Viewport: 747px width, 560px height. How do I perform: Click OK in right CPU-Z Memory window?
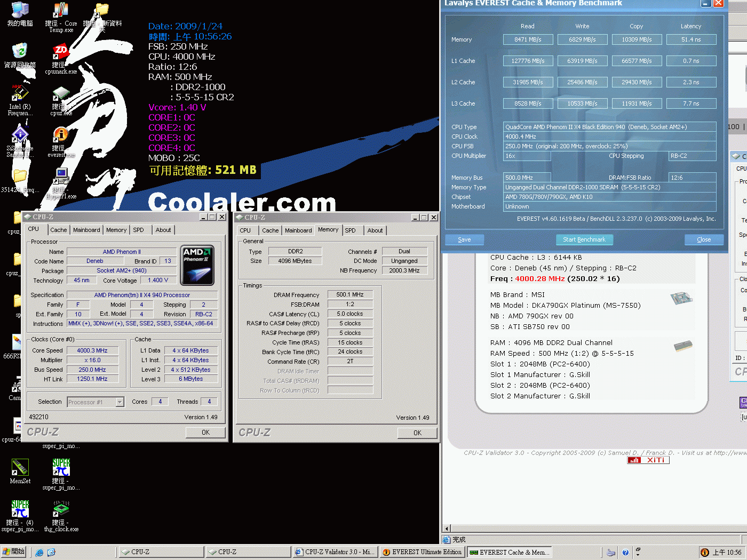coord(417,433)
